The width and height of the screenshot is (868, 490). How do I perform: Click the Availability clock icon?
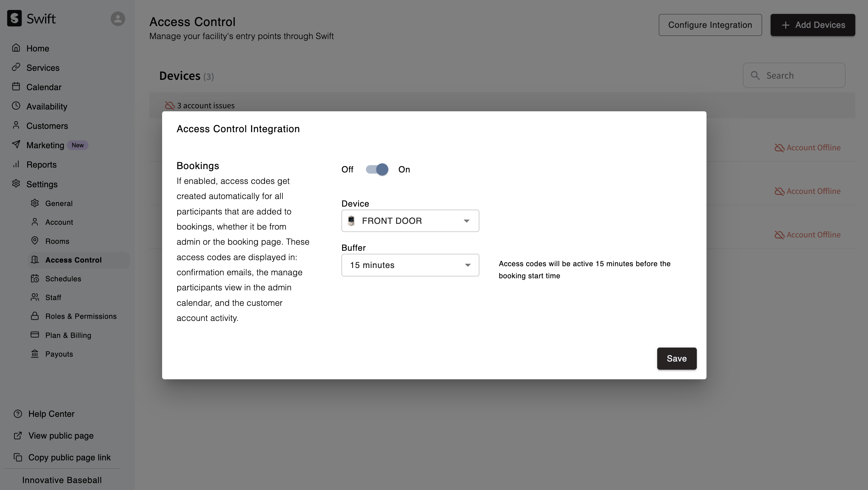16,106
